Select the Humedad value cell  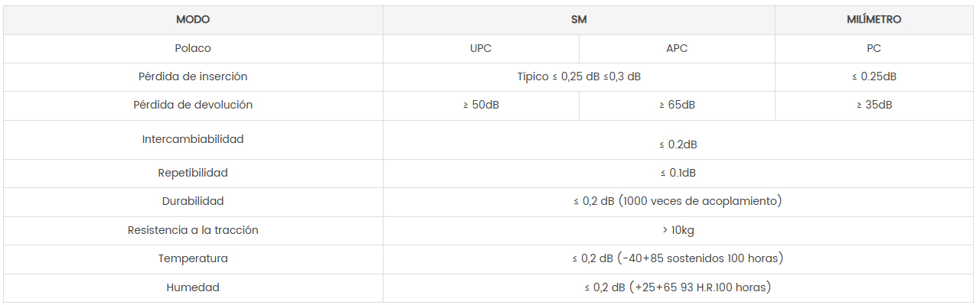678,287
